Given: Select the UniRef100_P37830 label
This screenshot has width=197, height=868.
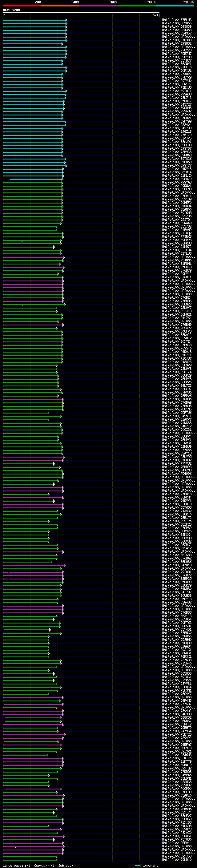Looking at the screenshot, I should (x=177, y=839).
